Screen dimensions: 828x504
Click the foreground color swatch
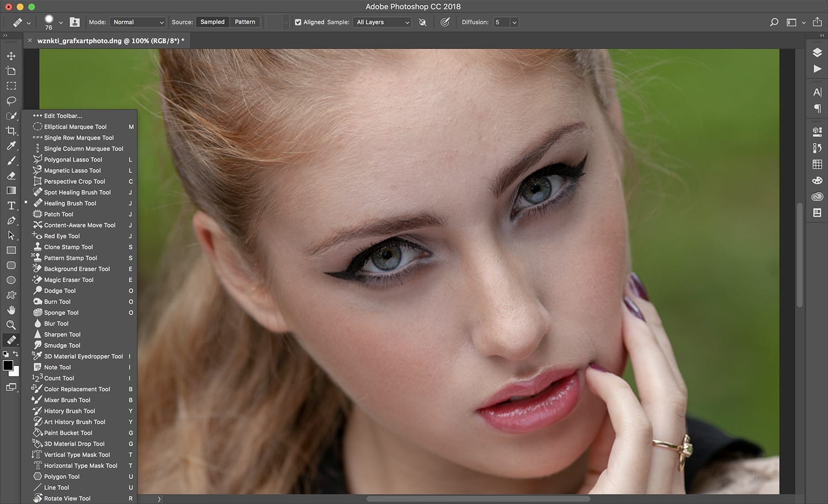pyautogui.click(x=8, y=365)
